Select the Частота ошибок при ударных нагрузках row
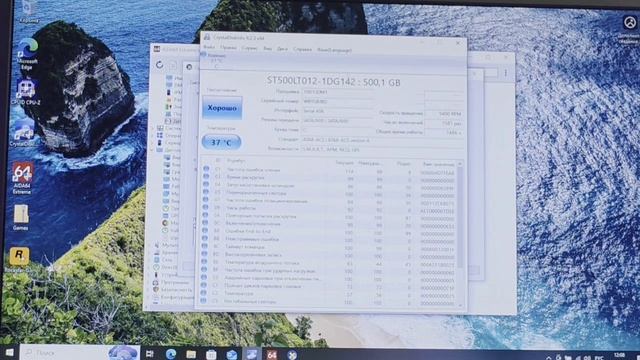The height and width of the screenshot is (360, 640). 329,270
